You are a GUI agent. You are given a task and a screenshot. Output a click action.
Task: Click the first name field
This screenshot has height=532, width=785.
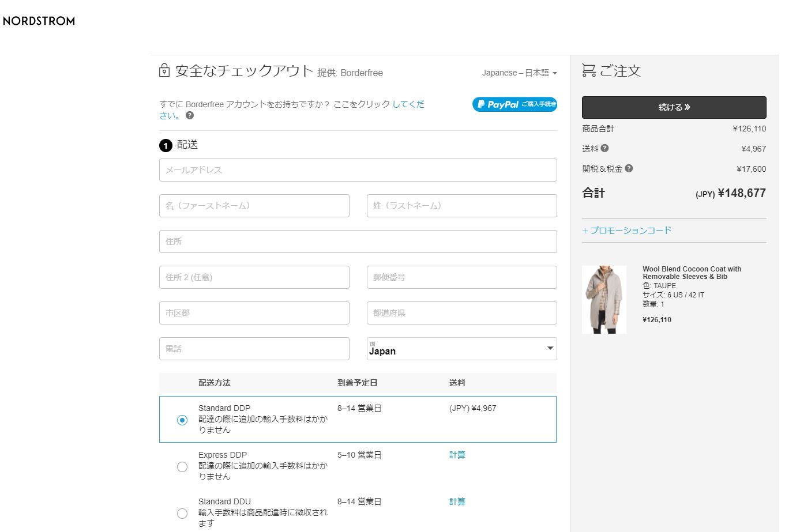click(x=254, y=206)
